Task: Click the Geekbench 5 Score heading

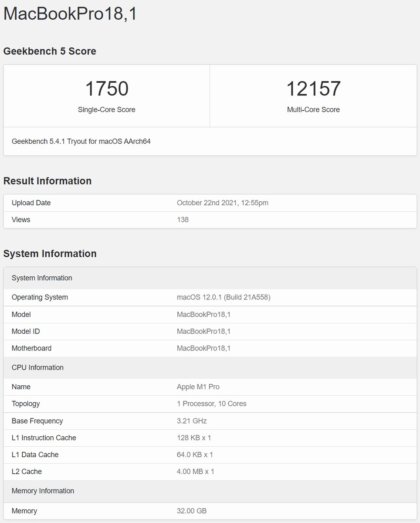Action: (50, 51)
